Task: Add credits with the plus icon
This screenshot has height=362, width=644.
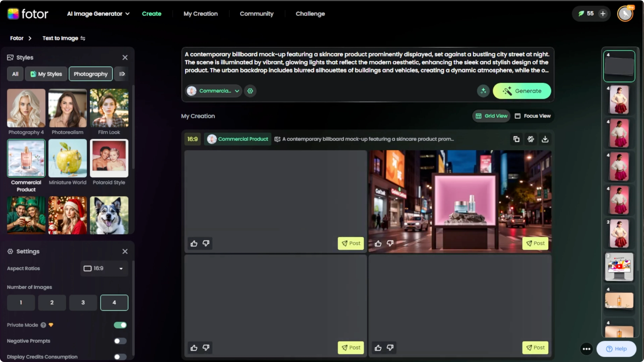Action: coord(603,14)
